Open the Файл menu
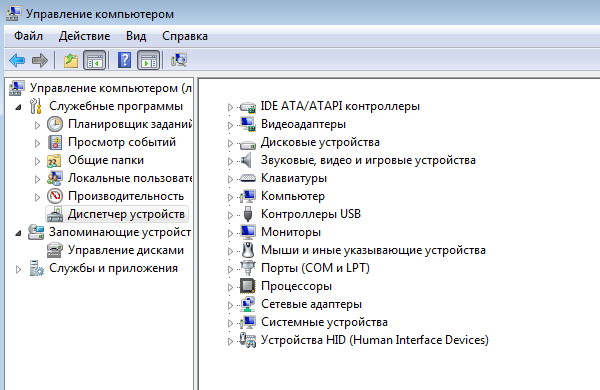Viewport: 600px width, 390px height. pyautogui.click(x=28, y=36)
